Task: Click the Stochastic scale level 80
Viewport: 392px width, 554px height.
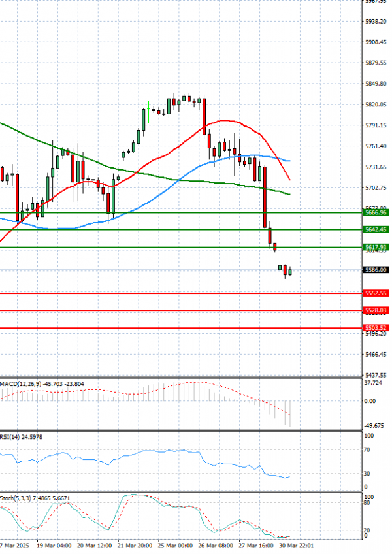Action: tap(368, 503)
